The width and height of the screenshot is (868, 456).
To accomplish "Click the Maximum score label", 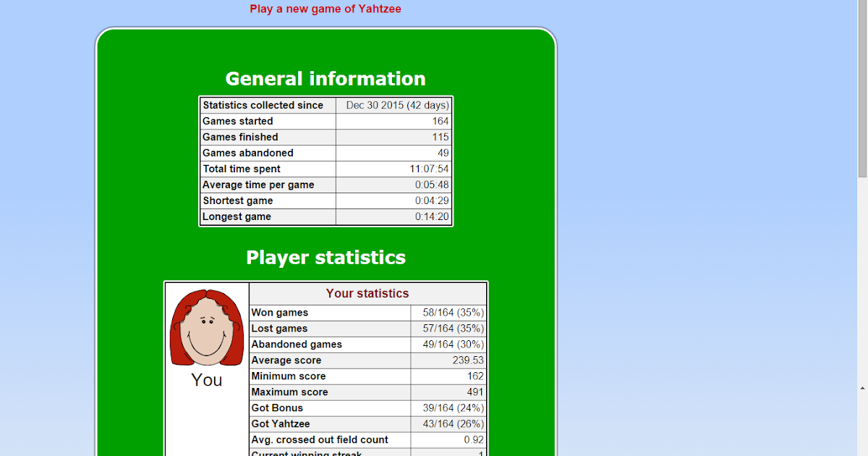I will tap(289, 392).
